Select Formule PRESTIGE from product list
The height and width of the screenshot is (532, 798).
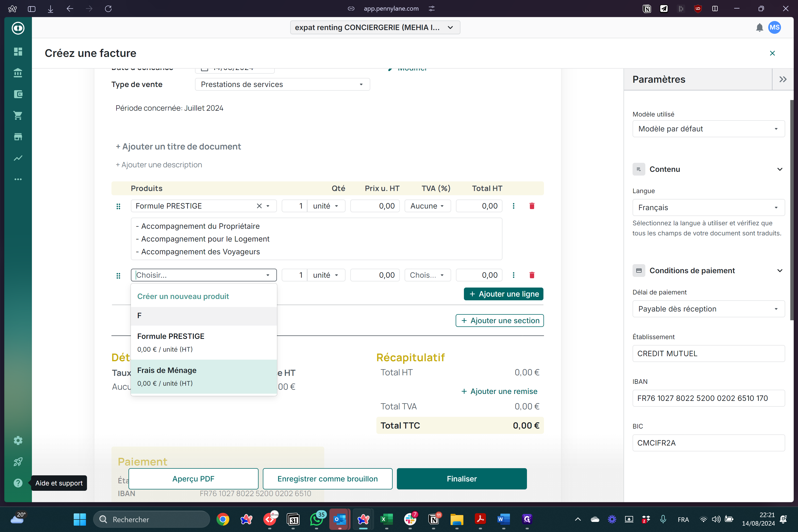coord(204,343)
